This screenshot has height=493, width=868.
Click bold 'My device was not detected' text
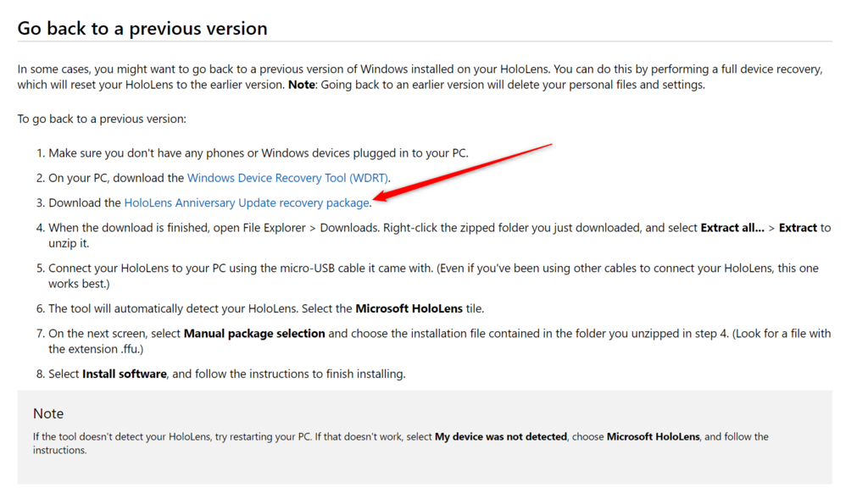coord(501,436)
